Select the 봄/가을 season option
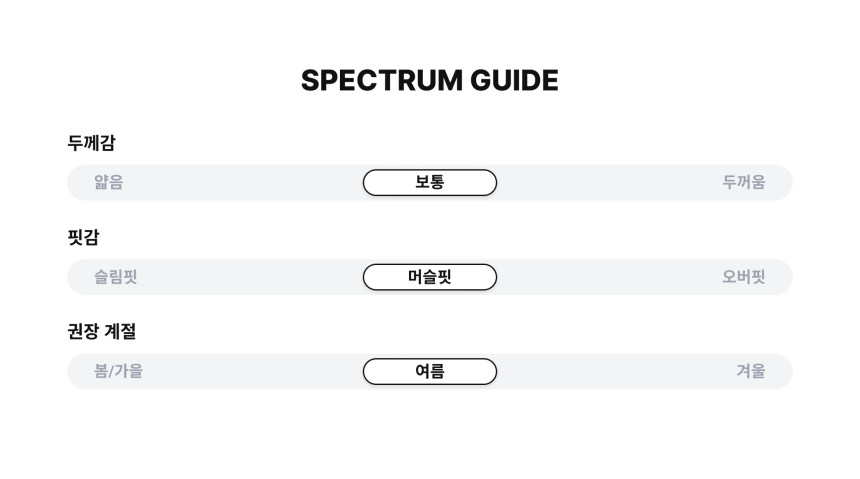Viewport: 860px width, 479px height. (118, 371)
